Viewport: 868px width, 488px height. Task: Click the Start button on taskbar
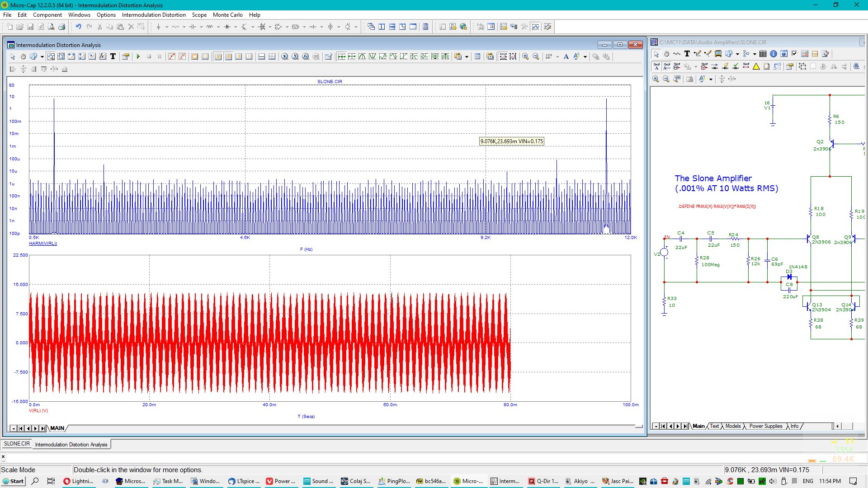13,481
